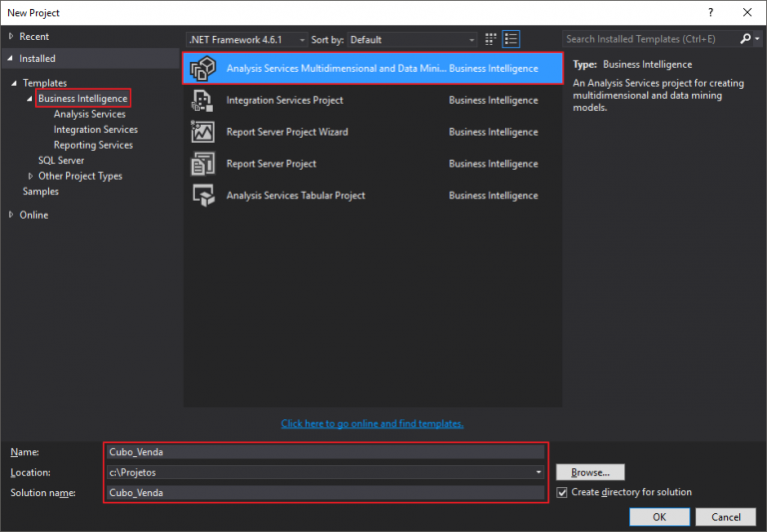The image size is (767, 532).
Task: Open the Location path dropdown
Action: [539, 472]
